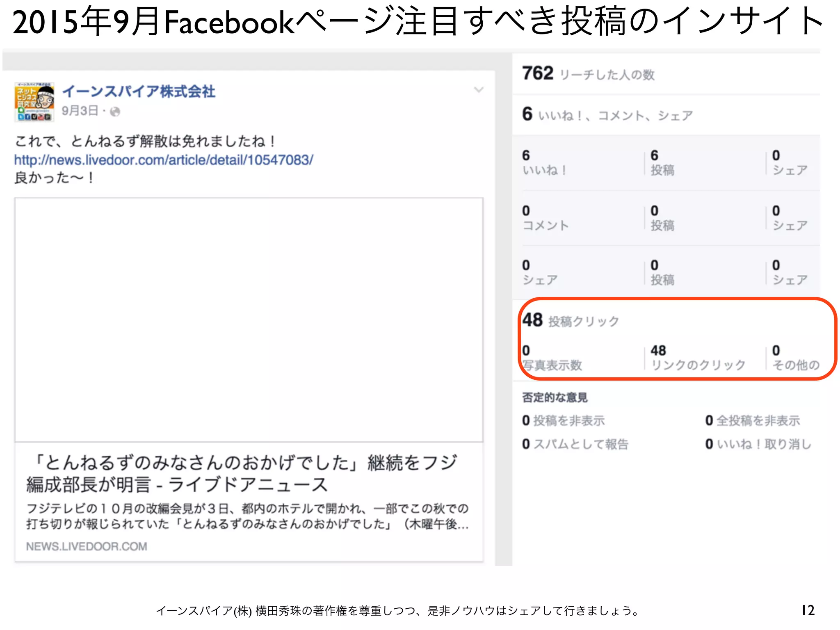Click the 0 写真表示数 value
The width and height of the screenshot is (840, 630).
[552, 358]
